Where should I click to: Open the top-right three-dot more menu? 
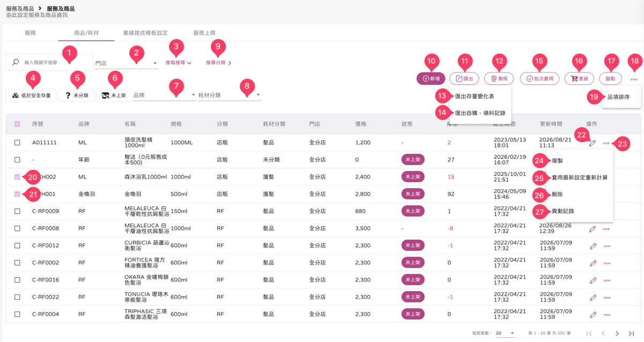click(634, 79)
